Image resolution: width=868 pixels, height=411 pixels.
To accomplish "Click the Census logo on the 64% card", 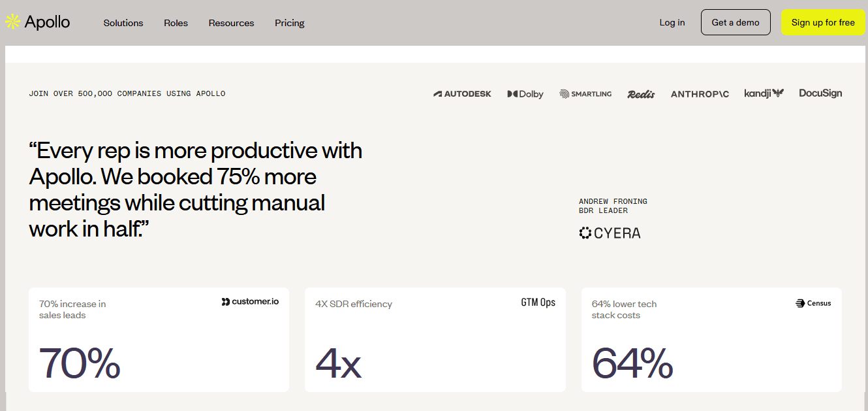I will point(813,303).
